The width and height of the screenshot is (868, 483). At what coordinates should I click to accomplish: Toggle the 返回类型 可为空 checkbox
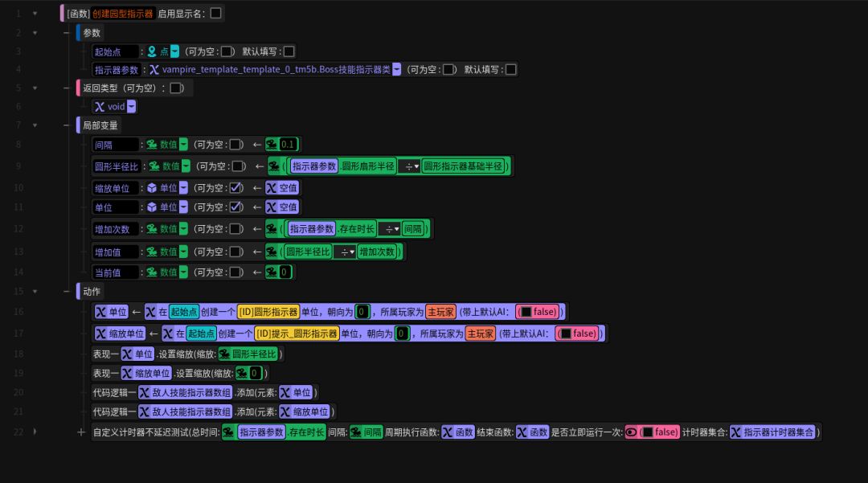[176, 88]
